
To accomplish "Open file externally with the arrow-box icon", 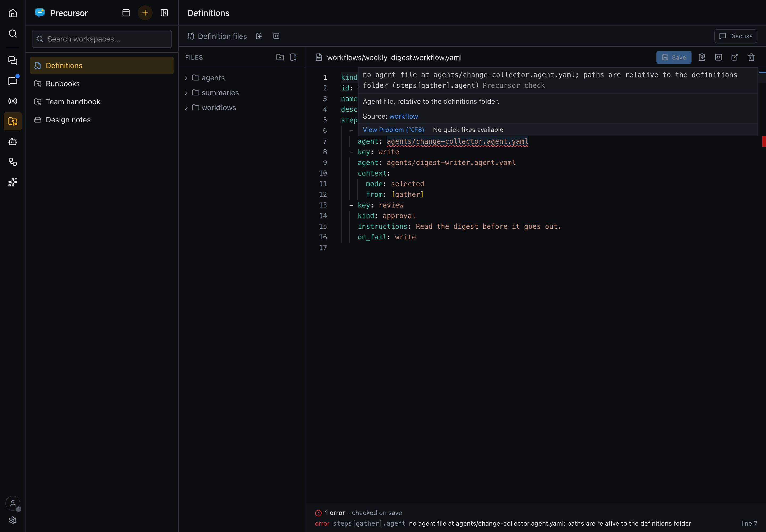I will pos(735,57).
